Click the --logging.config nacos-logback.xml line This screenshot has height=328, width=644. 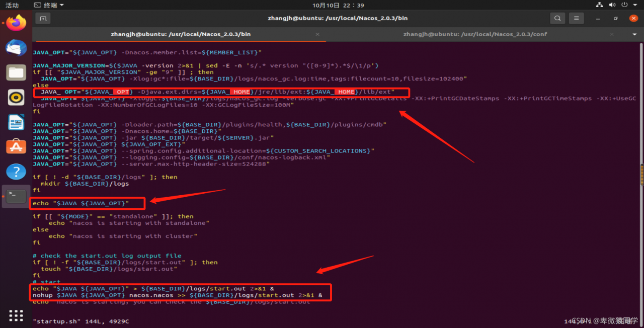(181, 157)
